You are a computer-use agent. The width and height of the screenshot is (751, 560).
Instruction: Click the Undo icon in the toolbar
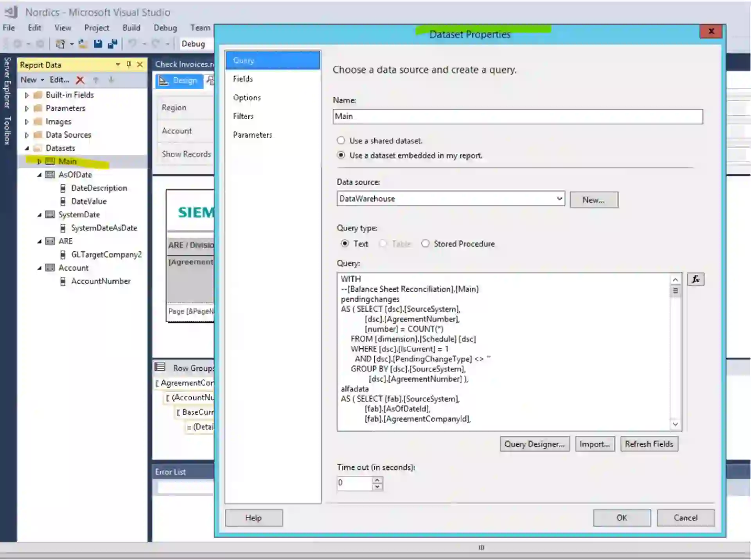coord(132,44)
